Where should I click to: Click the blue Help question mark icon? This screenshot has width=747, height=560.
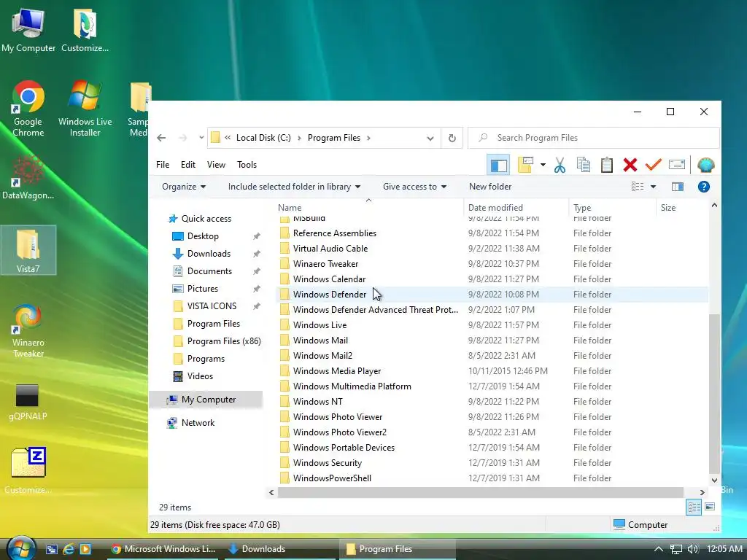(x=704, y=187)
